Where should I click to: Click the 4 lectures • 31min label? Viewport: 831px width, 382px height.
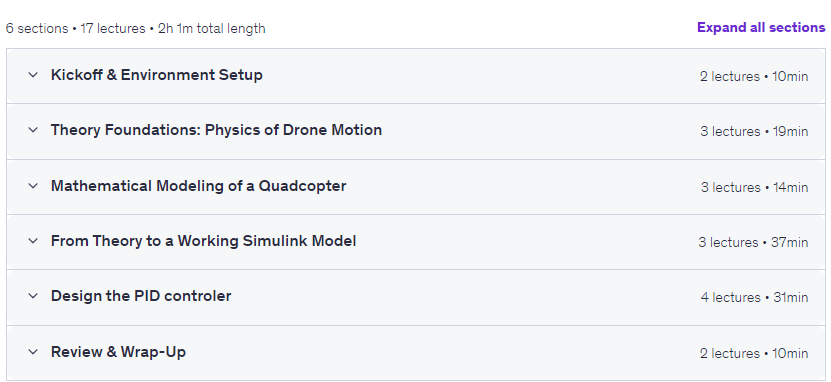(754, 298)
